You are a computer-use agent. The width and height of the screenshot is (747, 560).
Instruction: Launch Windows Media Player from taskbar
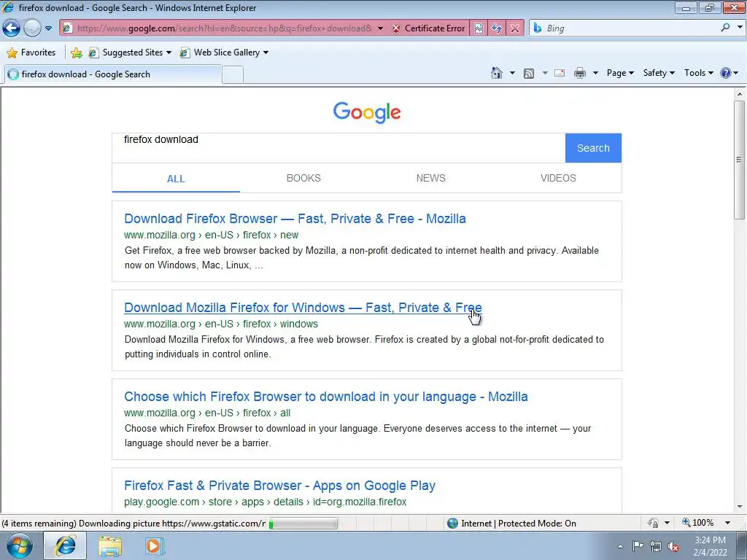coord(154,545)
